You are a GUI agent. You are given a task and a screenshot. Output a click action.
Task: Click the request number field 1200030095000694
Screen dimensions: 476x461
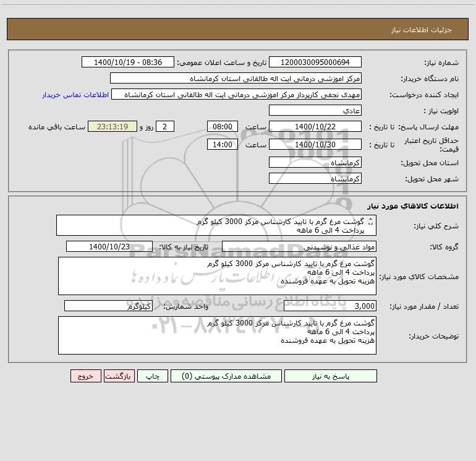(x=315, y=62)
